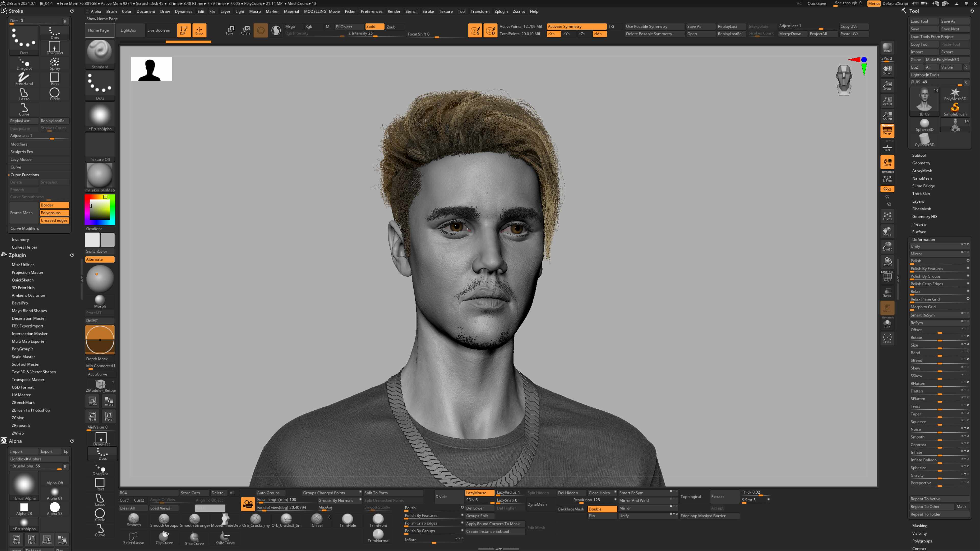The height and width of the screenshot is (551, 980).
Task: Toggle the >M< mirror symmetry
Action: click(599, 34)
